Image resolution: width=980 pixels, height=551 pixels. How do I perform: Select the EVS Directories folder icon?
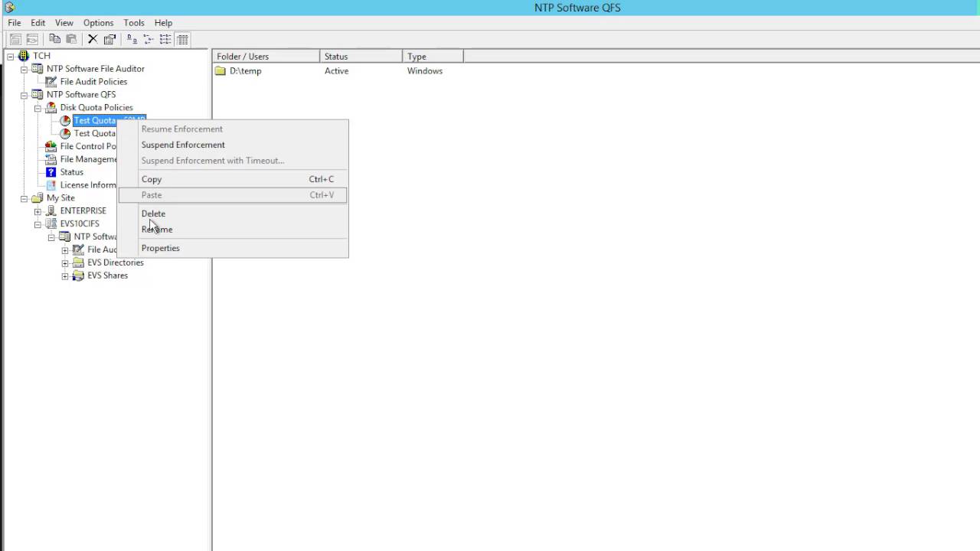tap(78, 262)
